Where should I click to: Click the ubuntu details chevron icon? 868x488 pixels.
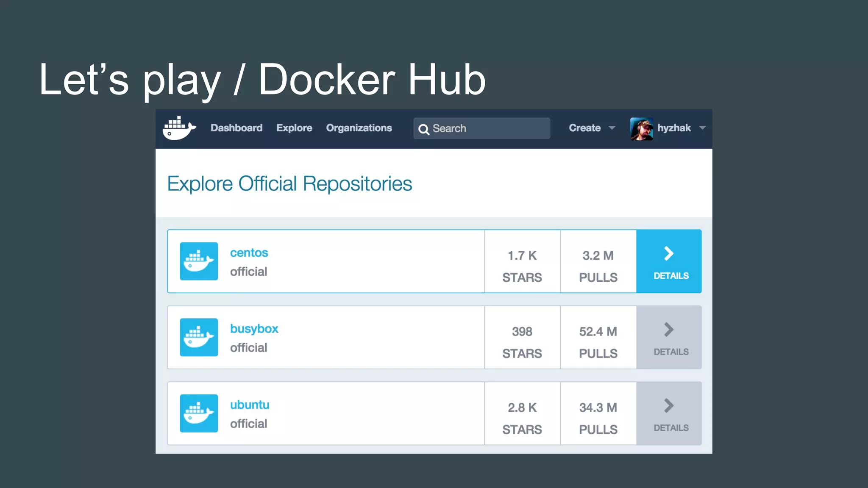tap(669, 406)
